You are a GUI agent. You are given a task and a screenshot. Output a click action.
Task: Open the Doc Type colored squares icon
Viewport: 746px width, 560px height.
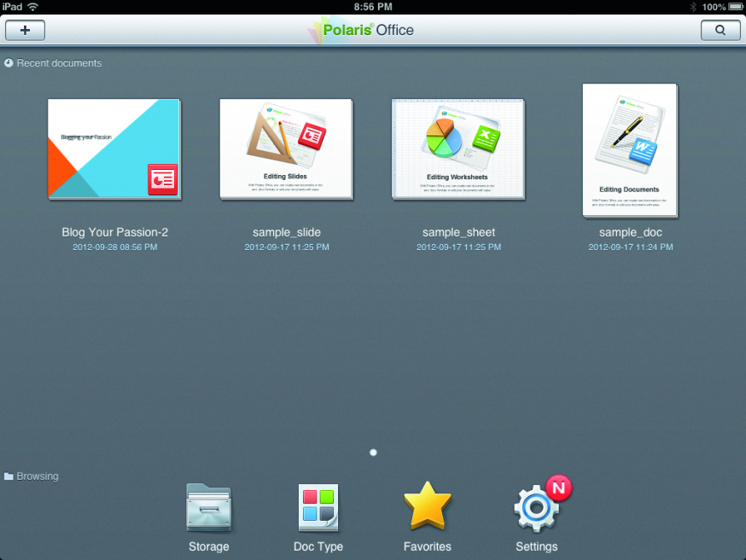318,507
